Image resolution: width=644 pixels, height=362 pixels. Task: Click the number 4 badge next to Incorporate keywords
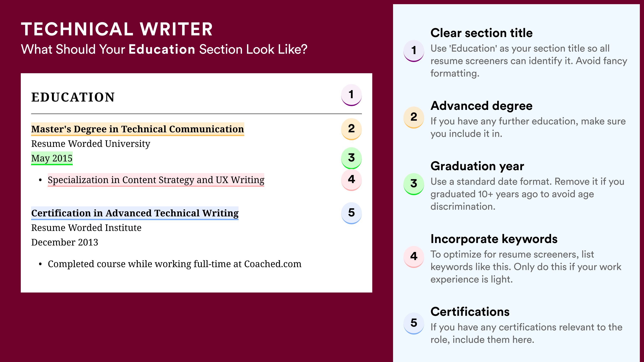point(414,257)
